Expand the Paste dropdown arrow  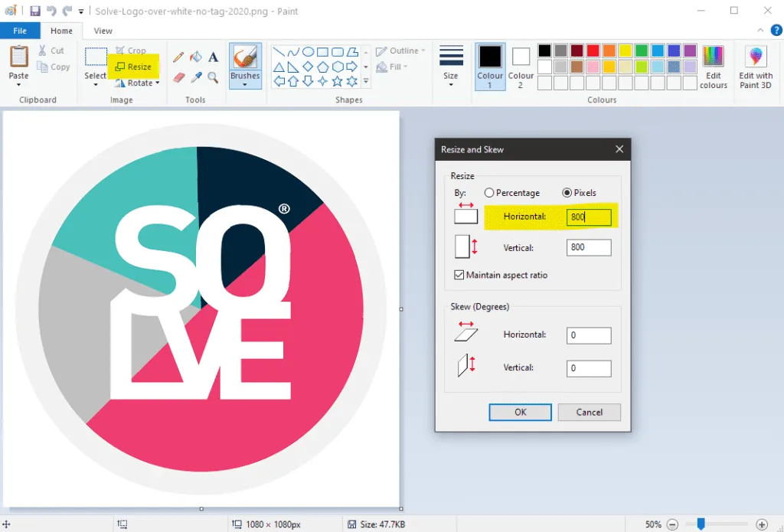point(18,85)
